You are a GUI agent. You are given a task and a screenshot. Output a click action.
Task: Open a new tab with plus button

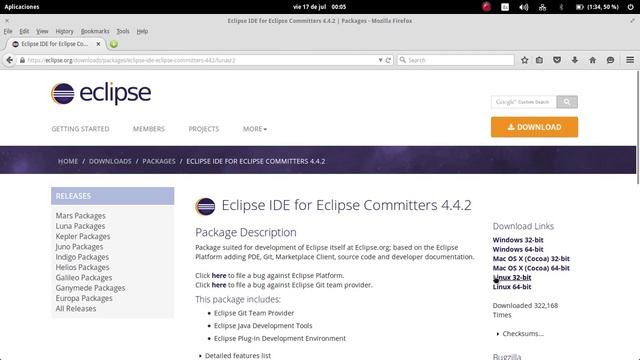coord(114,44)
